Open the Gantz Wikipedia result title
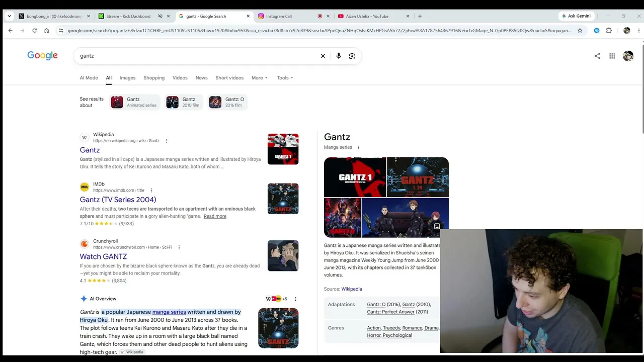This screenshot has height=362, width=644. click(x=90, y=150)
